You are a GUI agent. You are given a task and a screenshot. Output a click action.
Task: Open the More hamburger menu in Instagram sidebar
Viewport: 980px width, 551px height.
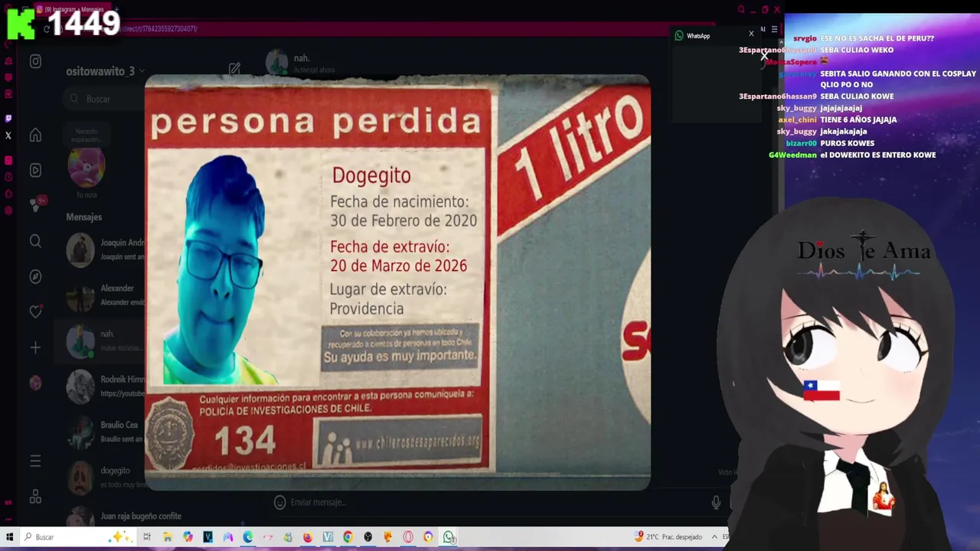point(35,461)
